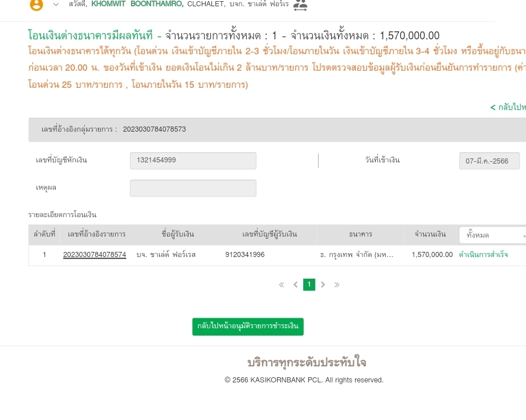
Task: Open transaction reference link 2023030784078574
Action: (x=95, y=255)
